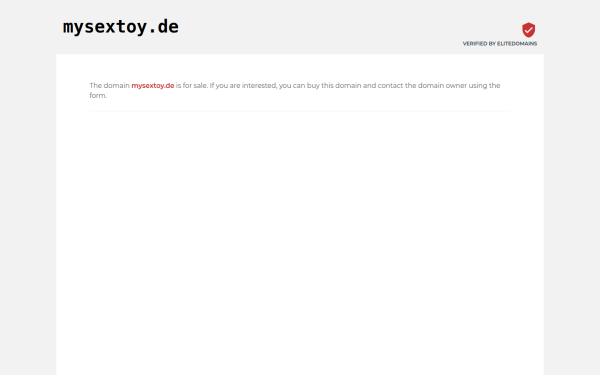Open the Verified by EliteDomains label

(x=500, y=44)
